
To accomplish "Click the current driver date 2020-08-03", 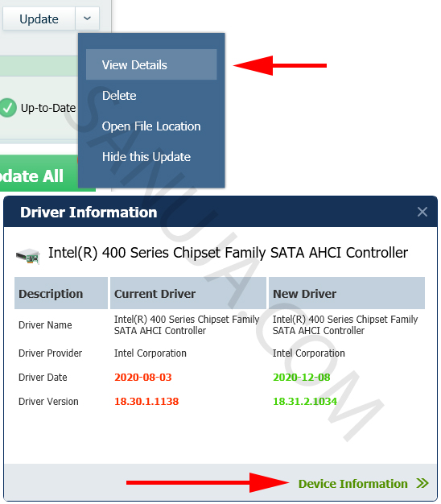I will [x=143, y=377].
